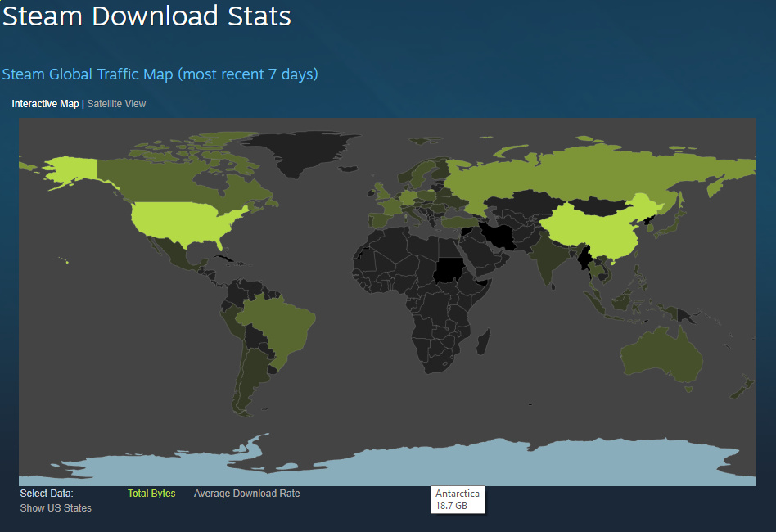The width and height of the screenshot is (776, 532).
Task: Click Show US States link
Action: (x=56, y=508)
